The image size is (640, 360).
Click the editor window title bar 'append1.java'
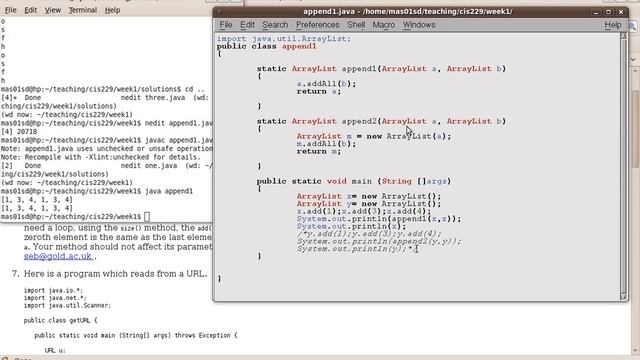(x=408, y=12)
